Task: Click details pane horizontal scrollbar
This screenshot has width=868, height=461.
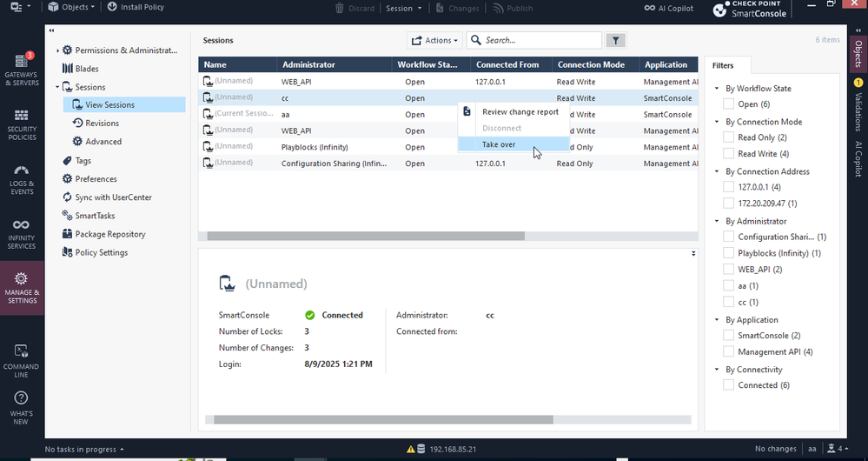Action: click(x=383, y=420)
